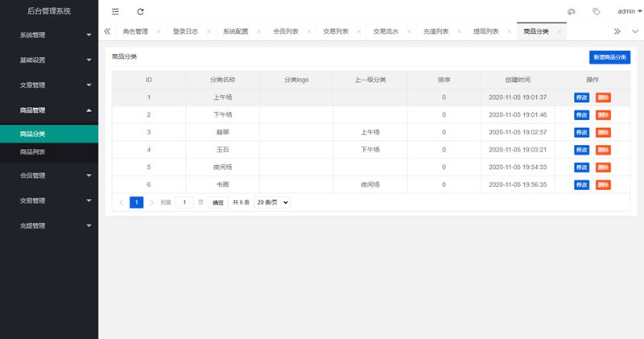The width and height of the screenshot is (644, 339).
Task: Open the theme palette icon
Action: (x=572, y=12)
